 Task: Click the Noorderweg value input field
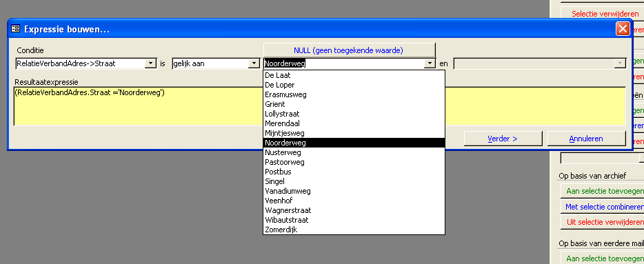(344, 63)
